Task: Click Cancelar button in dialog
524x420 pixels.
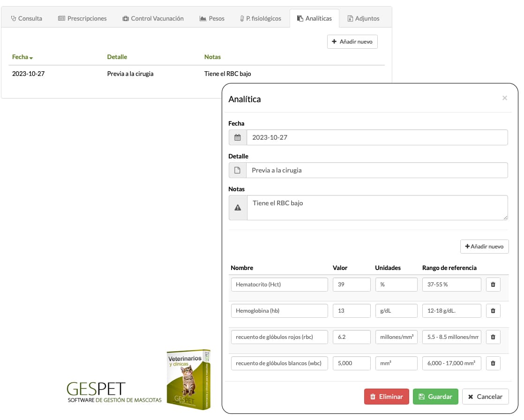Action: click(485, 397)
